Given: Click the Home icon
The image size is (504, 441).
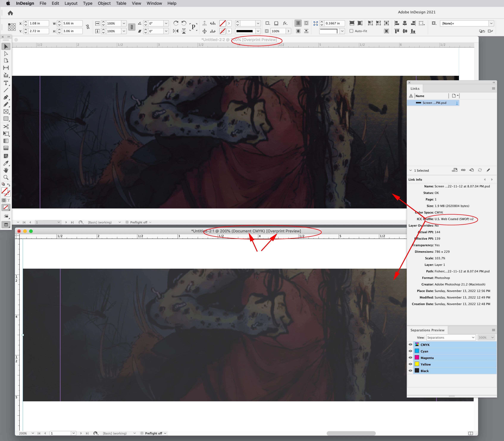Looking at the screenshot, I should (10, 13).
